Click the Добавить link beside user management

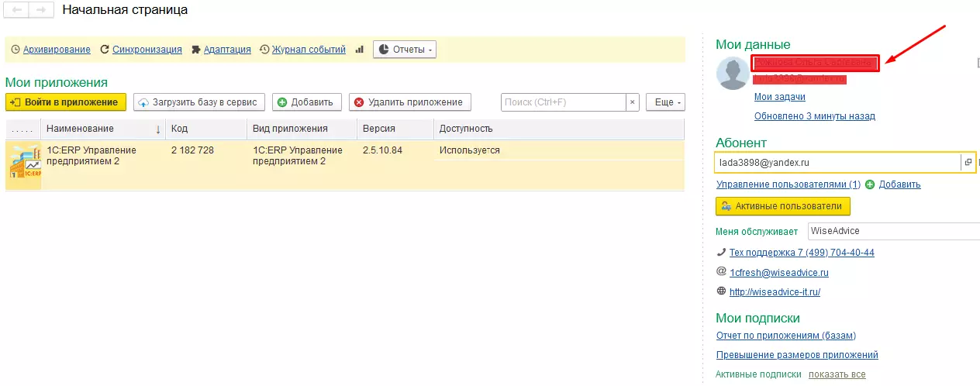coord(900,184)
